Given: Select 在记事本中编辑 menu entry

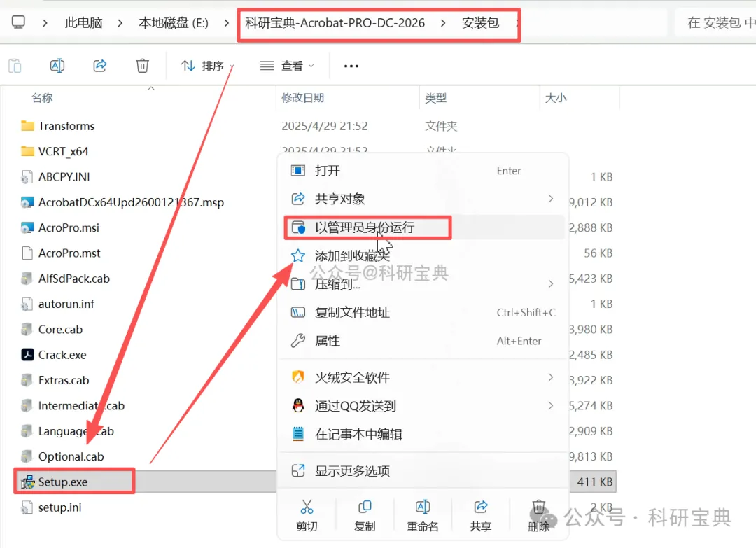Looking at the screenshot, I should [422, 434].
